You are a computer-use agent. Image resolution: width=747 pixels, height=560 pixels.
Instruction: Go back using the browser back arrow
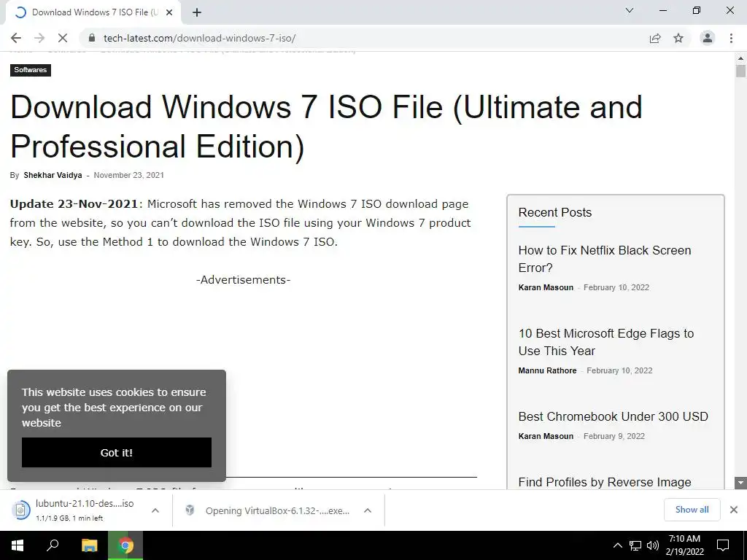pyautogui.click(x=16, y=38)
